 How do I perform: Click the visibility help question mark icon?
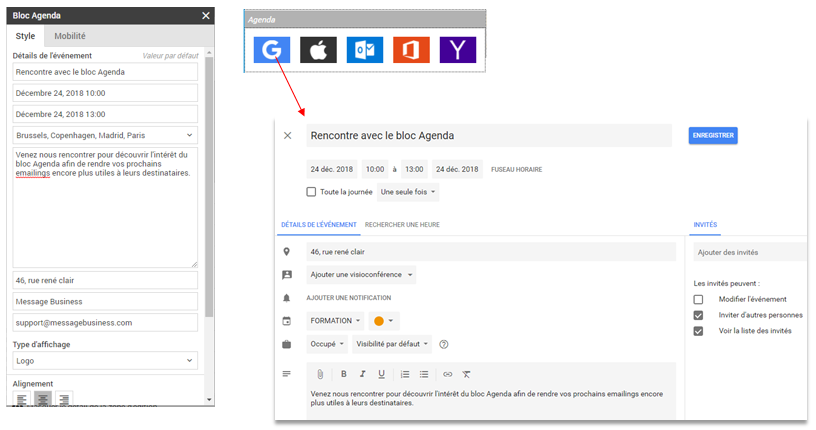443,344
